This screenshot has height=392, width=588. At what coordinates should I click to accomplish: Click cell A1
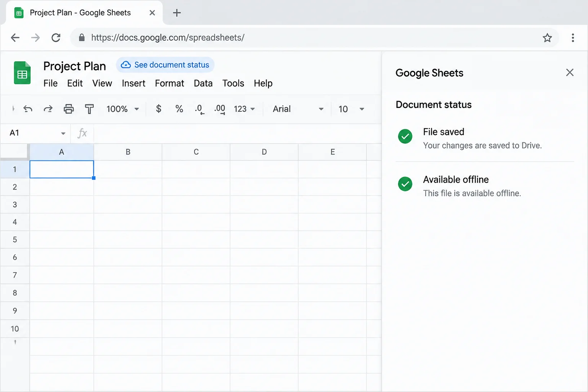click(x=62, y=169)
